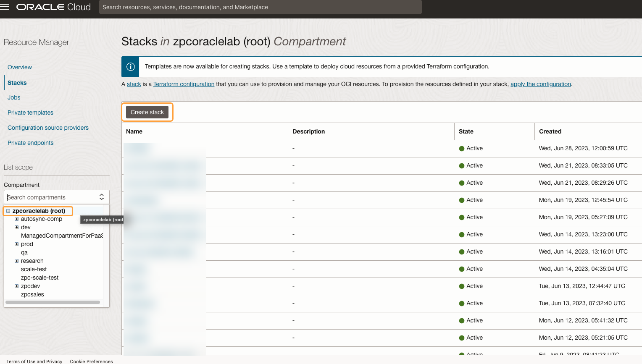Go to Configuration source providers
This screenshot has height=364, width=642.
48,128
